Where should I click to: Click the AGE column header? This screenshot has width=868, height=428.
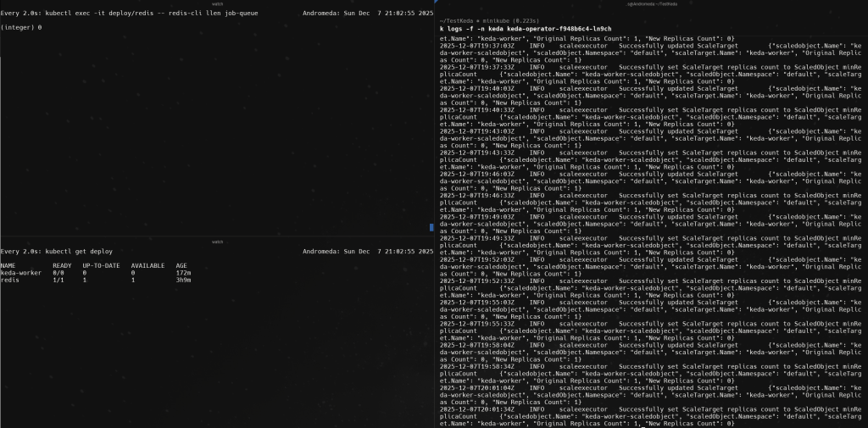point(181,266)
